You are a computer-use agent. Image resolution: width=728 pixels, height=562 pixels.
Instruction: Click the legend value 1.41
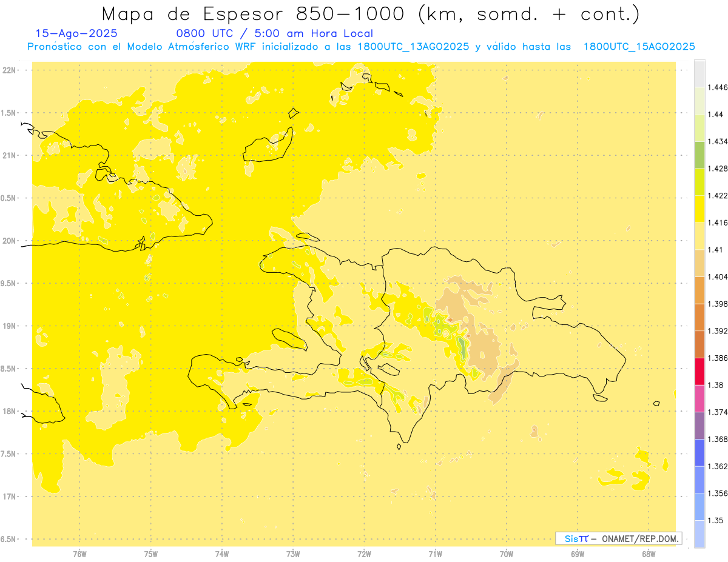(x=716, y=250)
